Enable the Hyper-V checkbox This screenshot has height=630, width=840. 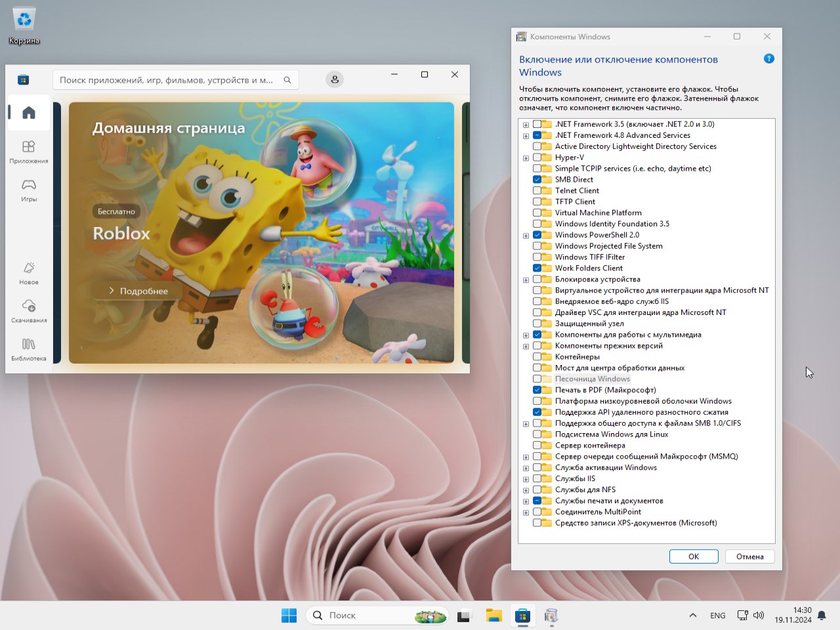[x=537, y=157]
